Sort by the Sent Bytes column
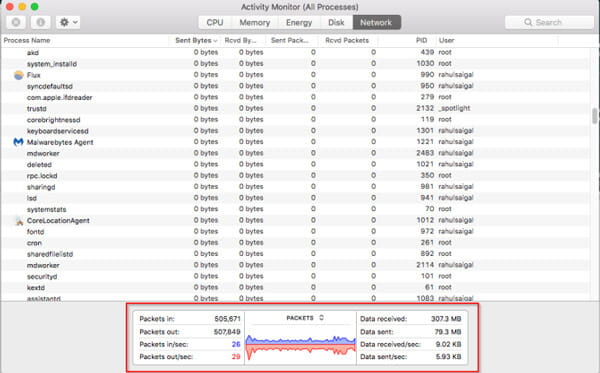 196,41
